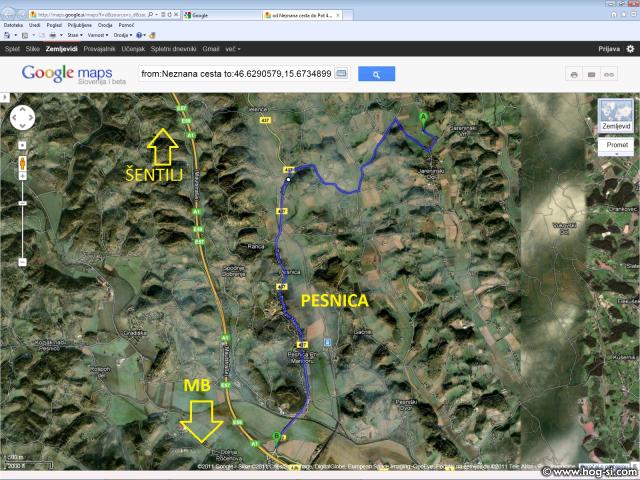
Task: Open the Pogled browser menu
Action: click(x=52, y=25)
